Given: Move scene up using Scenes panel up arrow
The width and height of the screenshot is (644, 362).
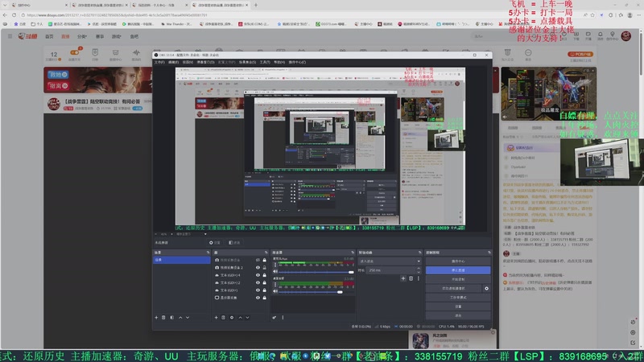Looking at the screenshot, I should [180, 318].
